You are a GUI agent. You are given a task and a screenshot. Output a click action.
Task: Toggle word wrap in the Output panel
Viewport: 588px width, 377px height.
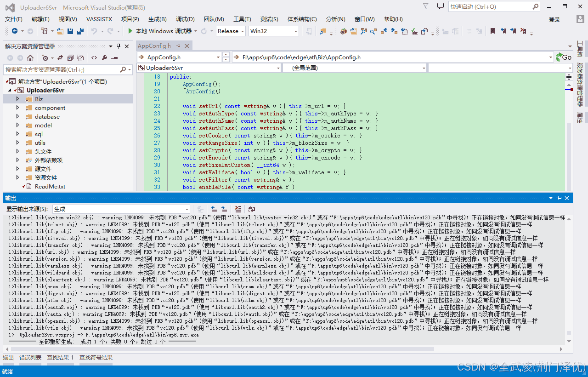[x=252, y=209]
